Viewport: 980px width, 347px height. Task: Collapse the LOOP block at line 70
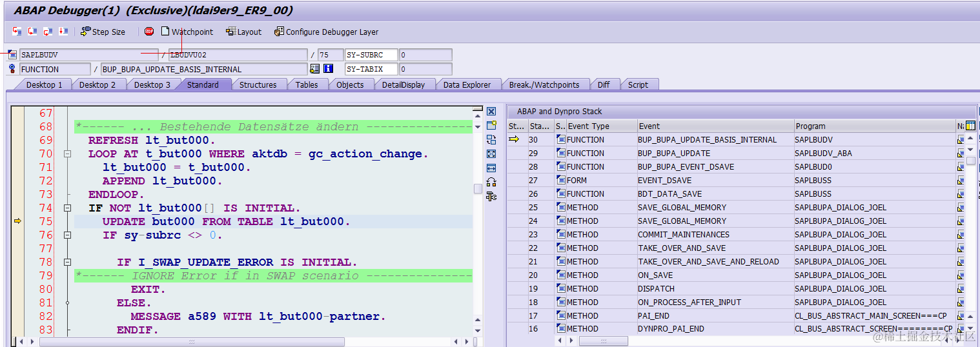pos(67,154)
